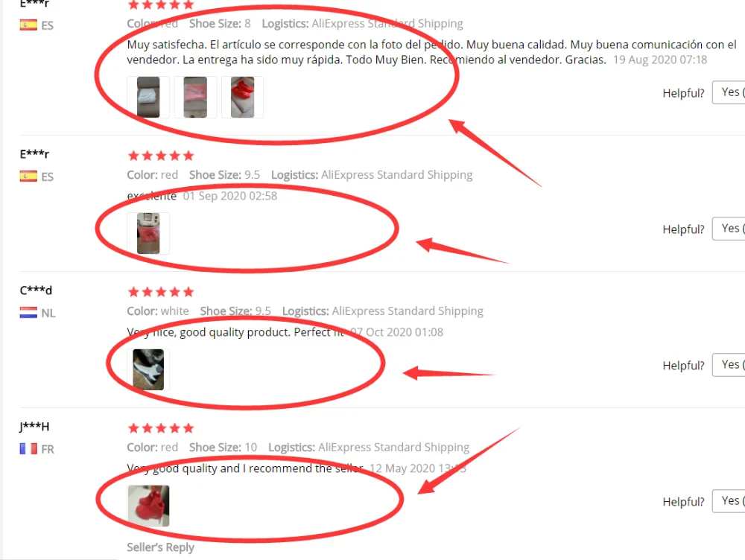Open third red shoe photo in first review
This screenshot has height=560, width=745.
pyautogui.click(x=242, y=97)
